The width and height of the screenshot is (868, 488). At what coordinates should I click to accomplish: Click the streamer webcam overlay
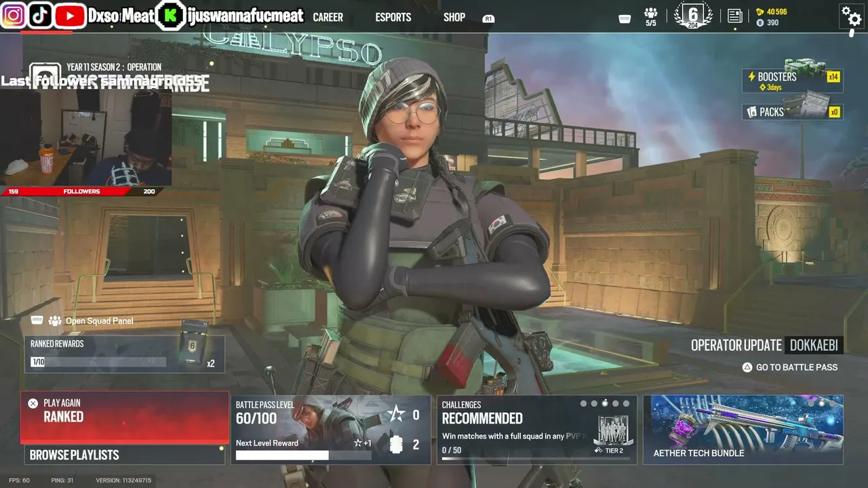[85, 138]
